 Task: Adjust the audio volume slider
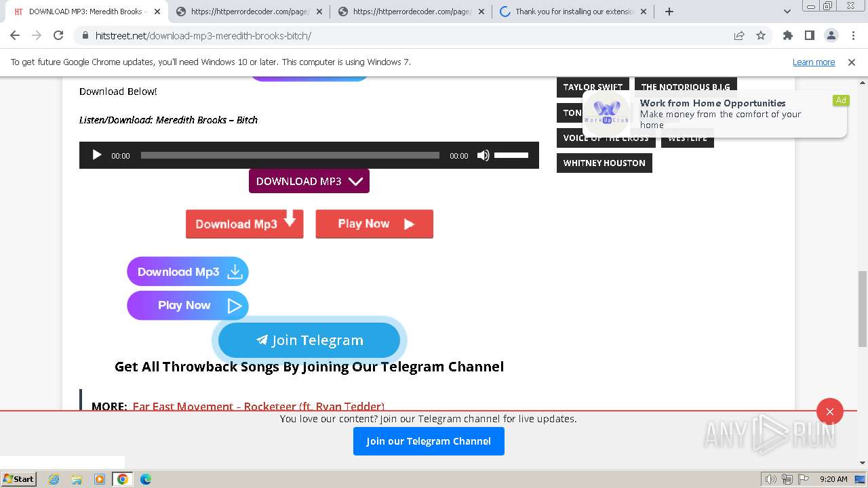(x=511, y=155)
